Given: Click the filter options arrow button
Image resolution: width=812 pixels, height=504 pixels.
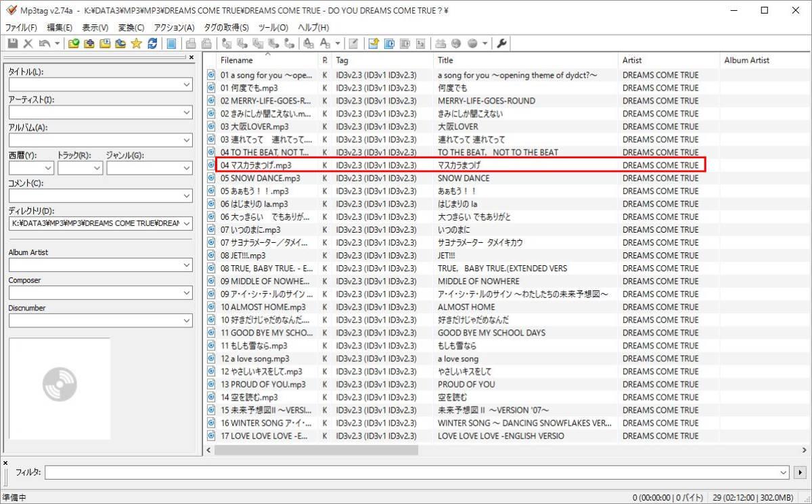Looking at the screenshot, I should coord(801,472).
